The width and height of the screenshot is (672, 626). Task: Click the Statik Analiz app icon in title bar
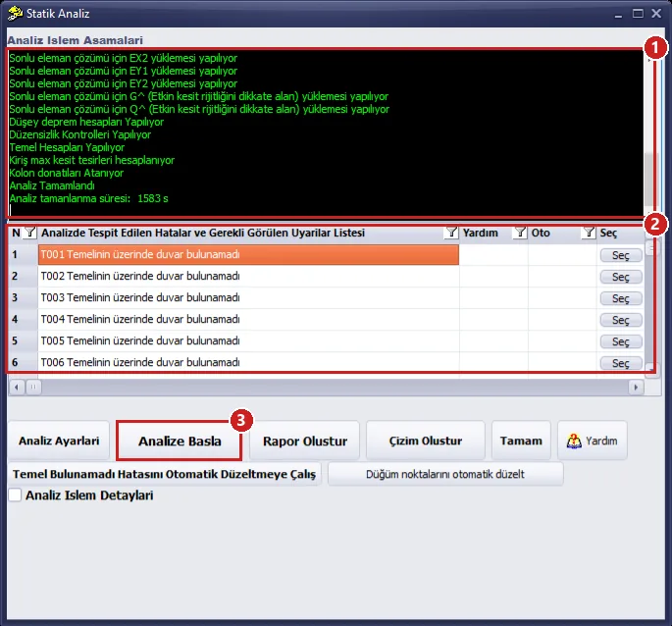tap(15, 14)
